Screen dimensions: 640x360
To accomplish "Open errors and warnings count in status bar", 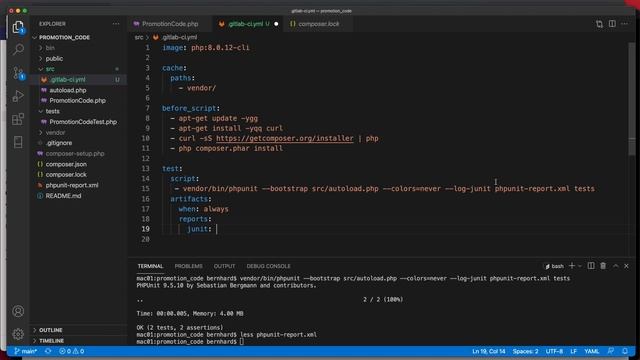I will pos(71,351).
